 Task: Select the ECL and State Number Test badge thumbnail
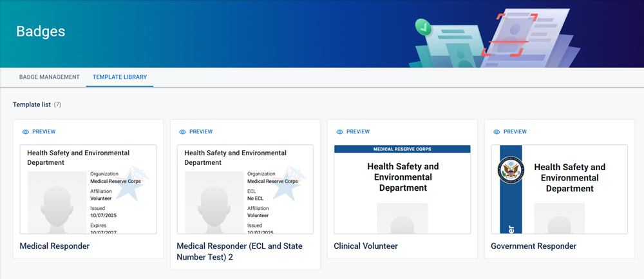(x=245, y=189)
